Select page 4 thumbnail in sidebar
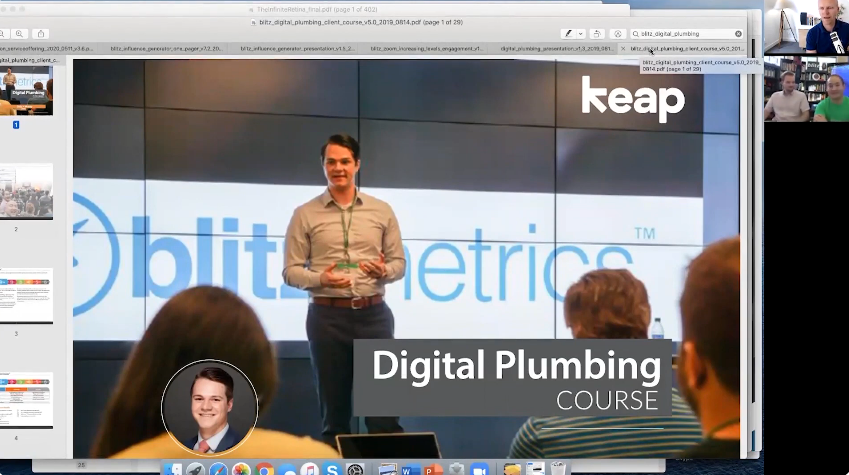The width and height of the screenshot is (849, 475). tap(27, 400)
